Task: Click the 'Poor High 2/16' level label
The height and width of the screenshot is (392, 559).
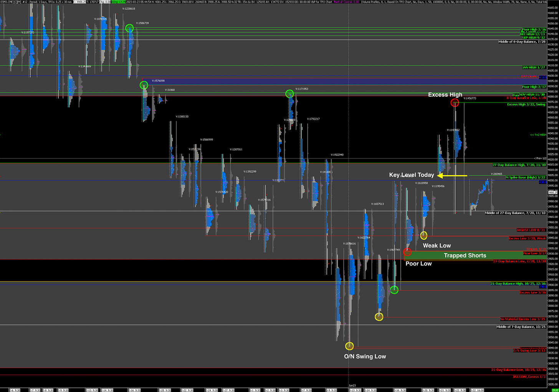Action: (534, 30)
